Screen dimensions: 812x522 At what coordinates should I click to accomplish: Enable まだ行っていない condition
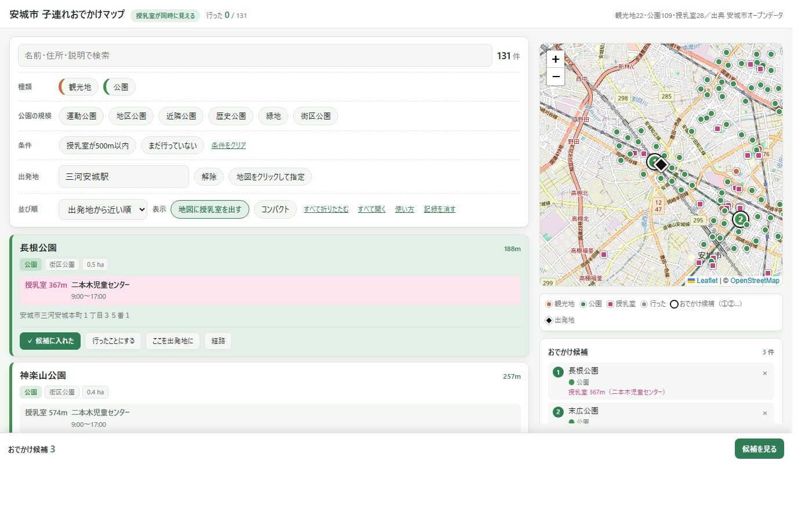[172, 146]
